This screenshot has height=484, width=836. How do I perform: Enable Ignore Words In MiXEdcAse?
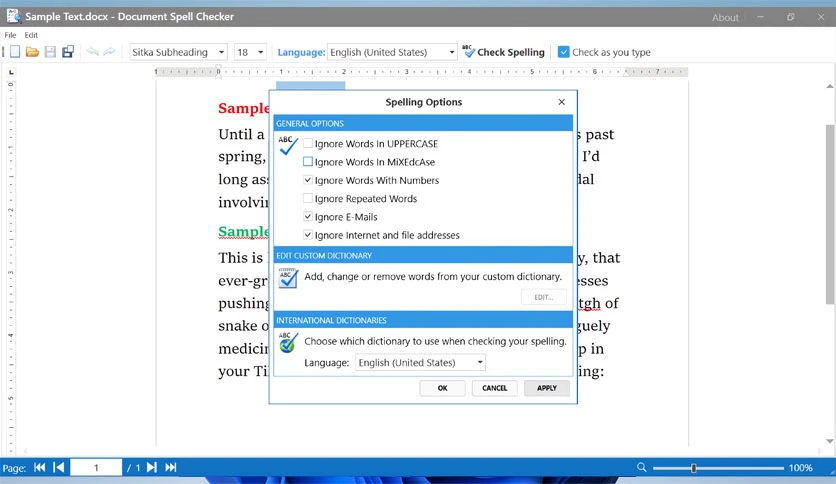pyautogui.click(x=308, y=162)
